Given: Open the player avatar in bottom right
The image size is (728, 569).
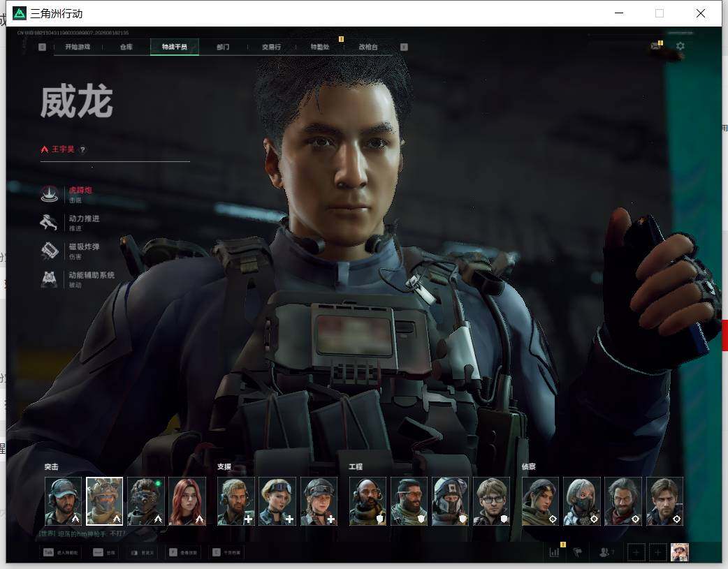Looking at the screenshot, I should click(x=680, y=552).
